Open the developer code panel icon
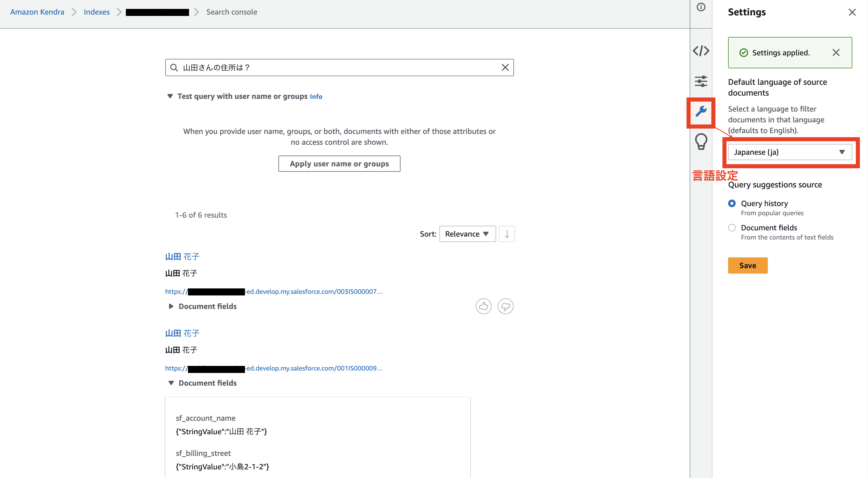The height and width of the screenshot is (478, 868). pyautogui.click(x=701, y=51)
